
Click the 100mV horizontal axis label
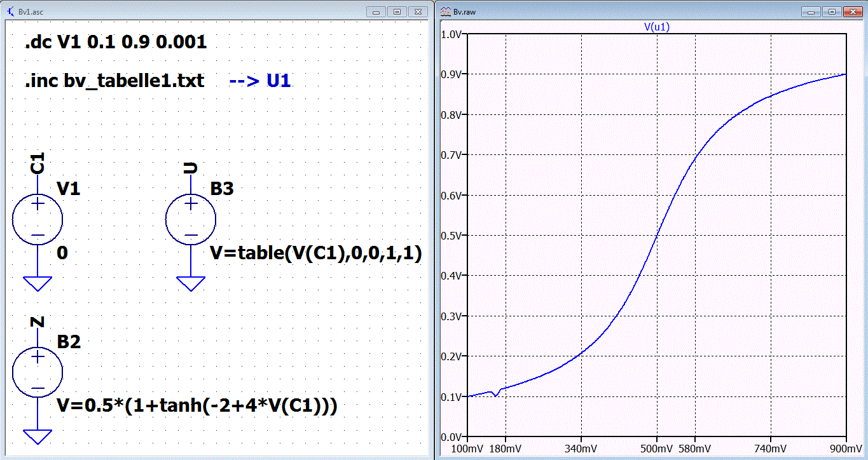(467, 449)
